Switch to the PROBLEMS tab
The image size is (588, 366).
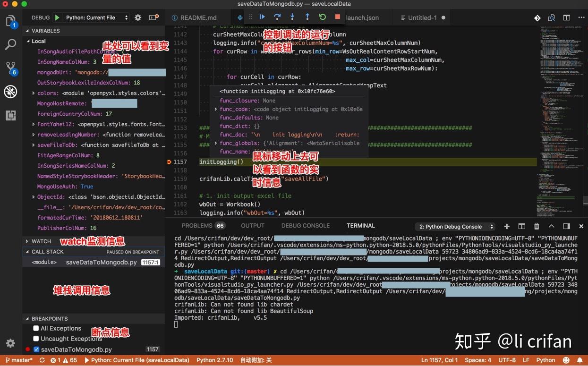pos(197,226)
